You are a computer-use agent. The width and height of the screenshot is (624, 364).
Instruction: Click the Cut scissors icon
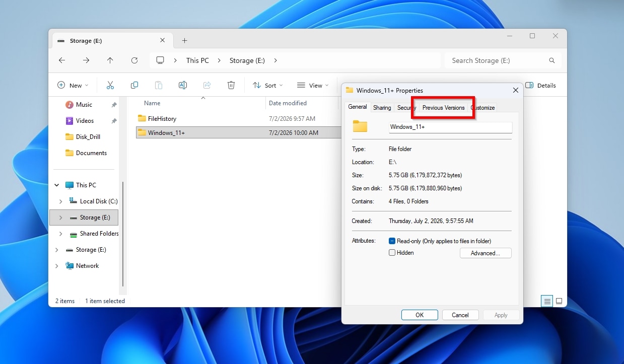point(110,86)
